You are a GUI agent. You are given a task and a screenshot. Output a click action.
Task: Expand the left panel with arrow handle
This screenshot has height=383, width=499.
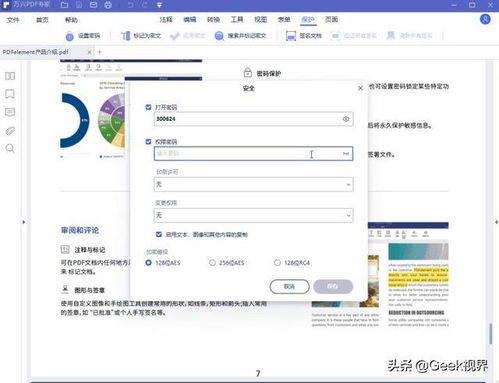point(23,222)
